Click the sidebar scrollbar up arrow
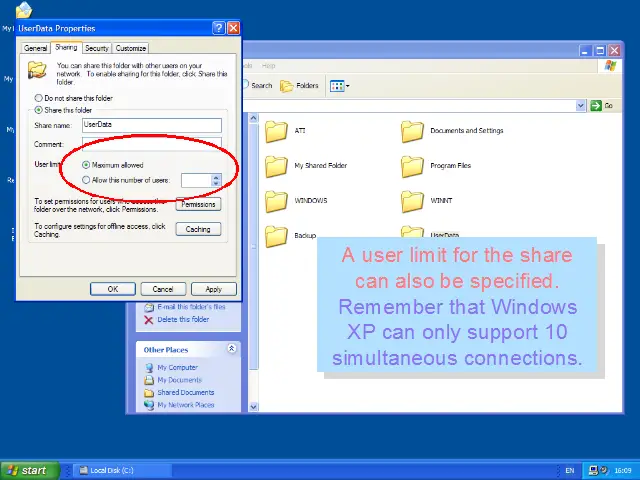The height and width of the screenshot is (480, 640). 253,118
